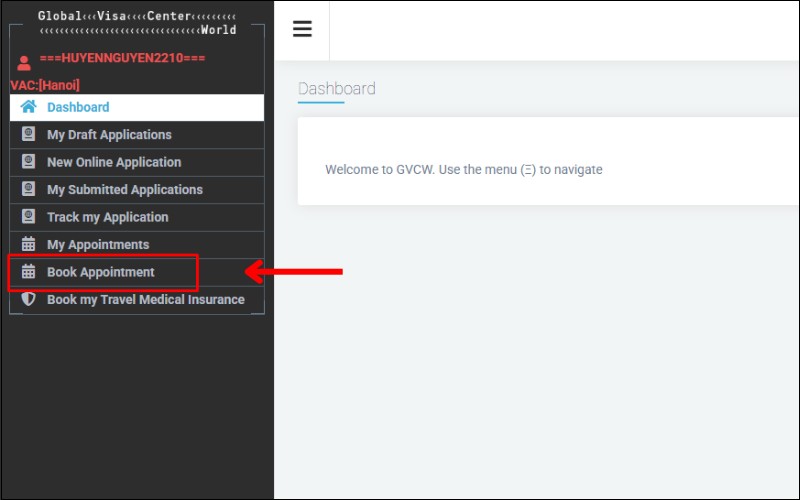Click the passport icon beside My Submitted Applications

click(x=28, y=189)
